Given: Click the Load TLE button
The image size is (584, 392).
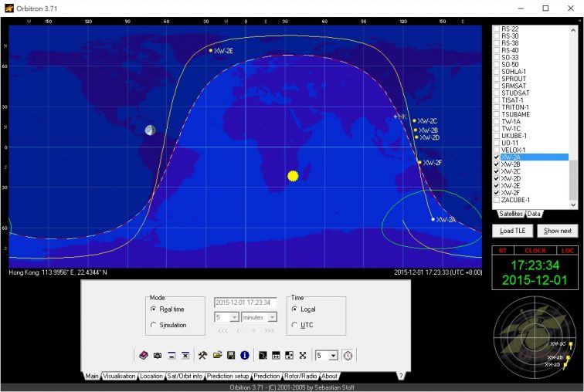Looking at the screenshot, I should tap(513, 231).
